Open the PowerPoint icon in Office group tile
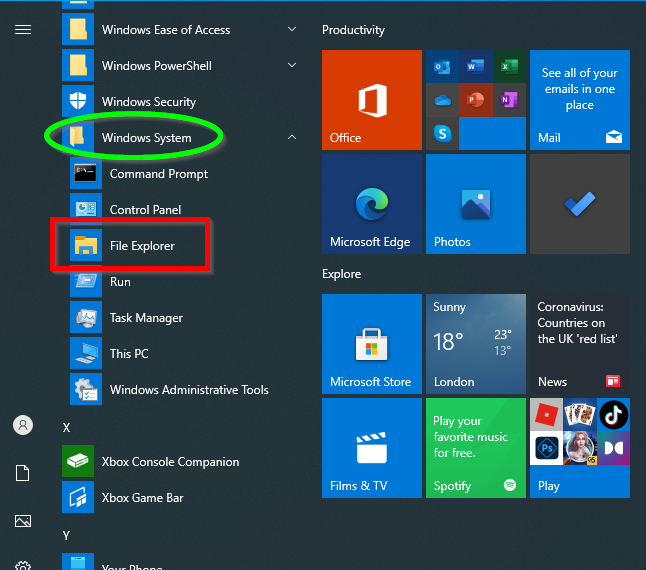 pyautogui.click(x=475, y=100)
